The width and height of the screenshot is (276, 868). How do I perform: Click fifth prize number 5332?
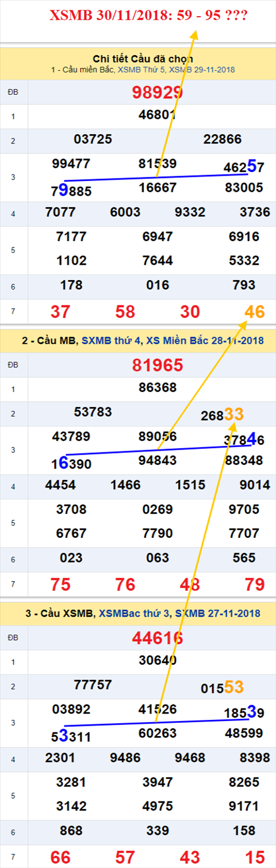(x=244, y=260)
